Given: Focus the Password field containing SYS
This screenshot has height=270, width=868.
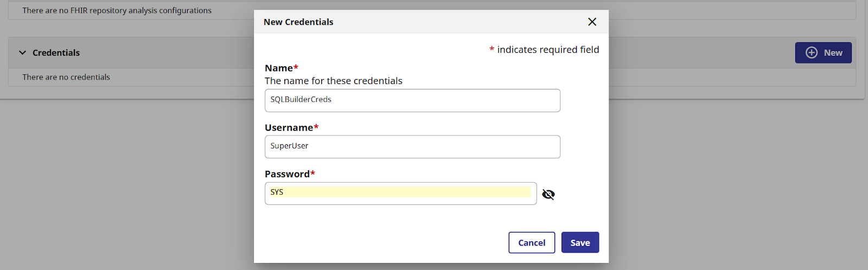Looking at the screenshot, I should tap(400, 193).
